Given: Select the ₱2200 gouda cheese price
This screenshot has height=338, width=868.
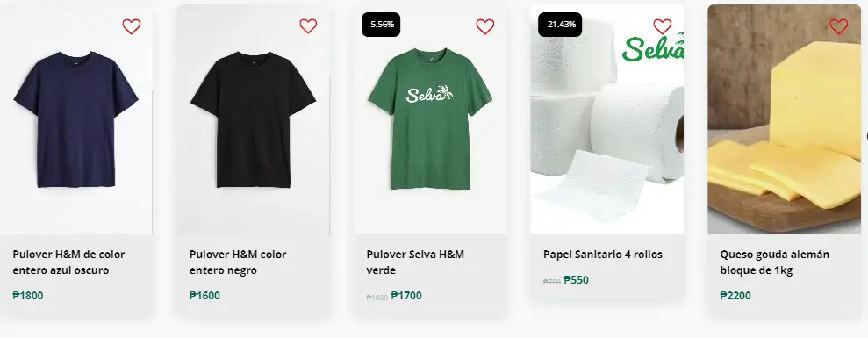Looking at the screenshot, I should point(735,295).
